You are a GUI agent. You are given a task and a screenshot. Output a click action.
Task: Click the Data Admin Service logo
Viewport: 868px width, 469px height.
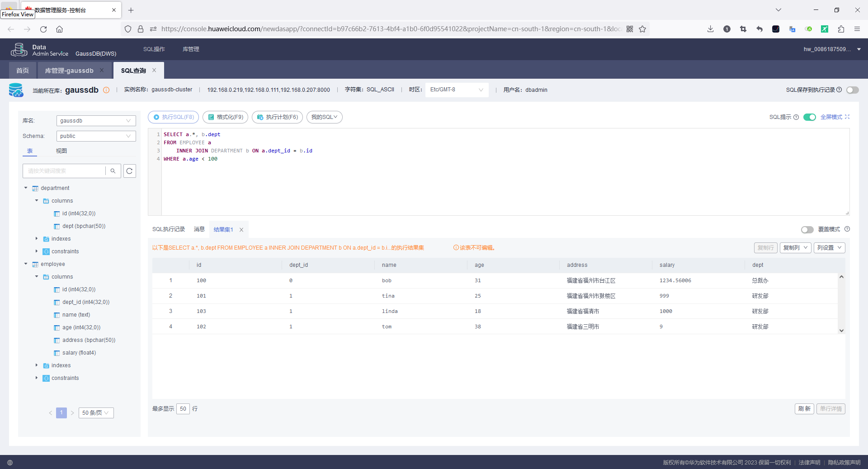pos(19,50)
